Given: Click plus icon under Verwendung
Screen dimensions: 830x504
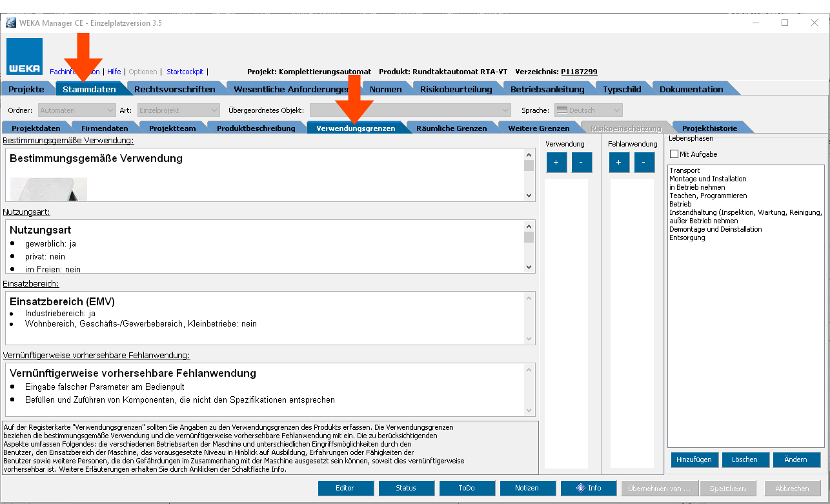Looking at the screenshot, I should pos(556,163).
